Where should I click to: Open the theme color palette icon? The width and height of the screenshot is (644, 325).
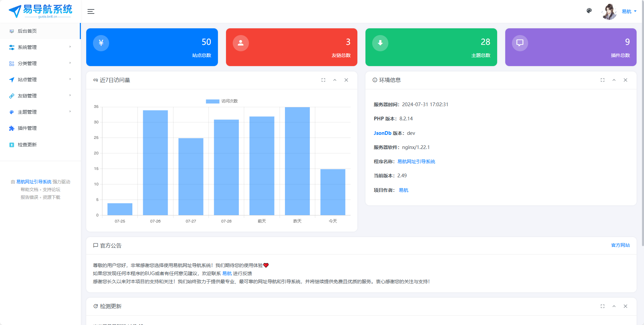(589, 11)
